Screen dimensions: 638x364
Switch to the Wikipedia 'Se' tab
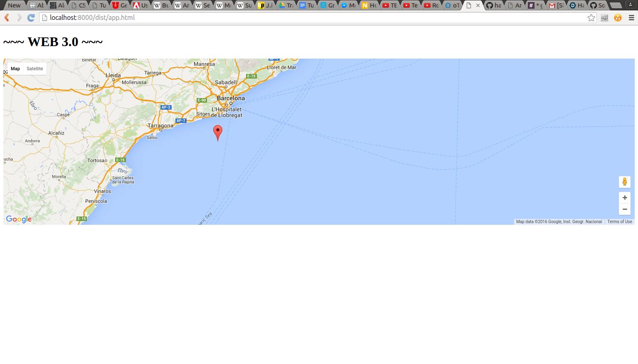pos(202,5)
